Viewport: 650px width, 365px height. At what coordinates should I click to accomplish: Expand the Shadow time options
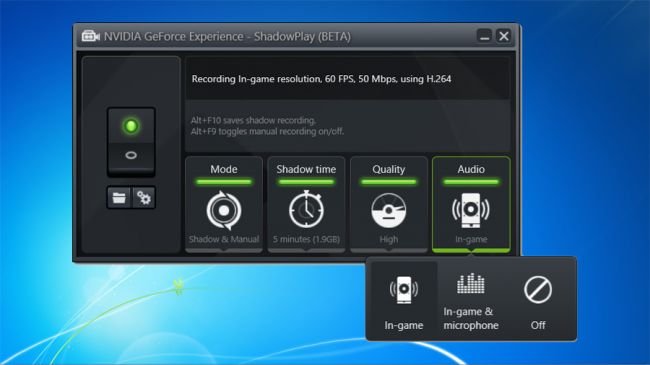pyautogui.click(x=306, y=204)
